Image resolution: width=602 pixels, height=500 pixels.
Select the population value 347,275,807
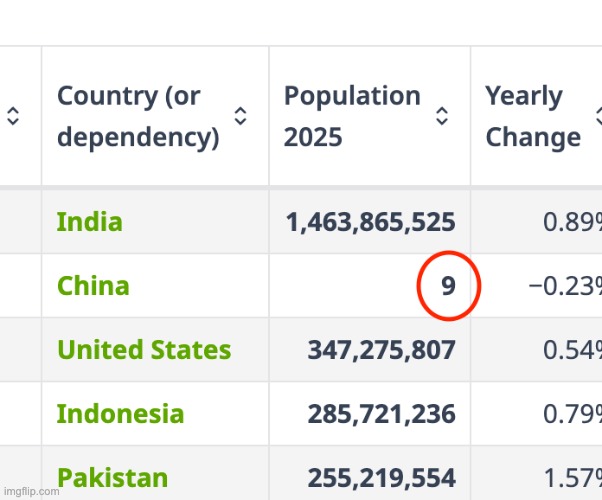coord(381,351)
